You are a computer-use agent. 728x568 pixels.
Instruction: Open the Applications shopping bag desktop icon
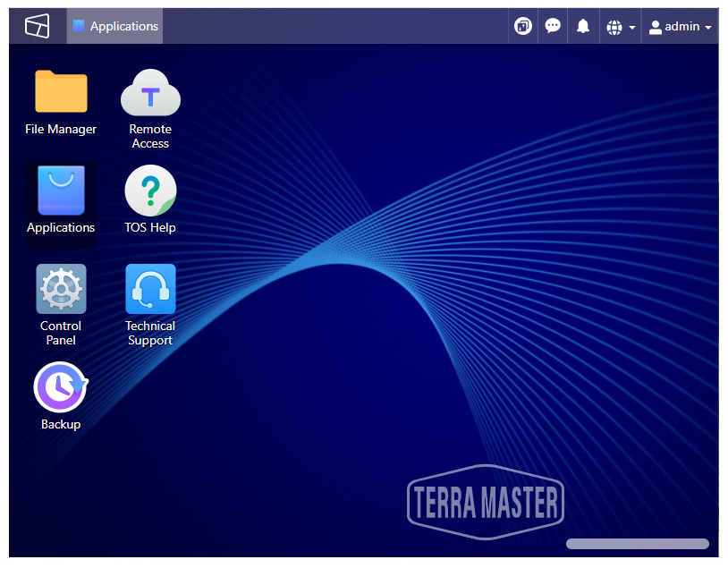pyautogui.click(x=61, y=191)
